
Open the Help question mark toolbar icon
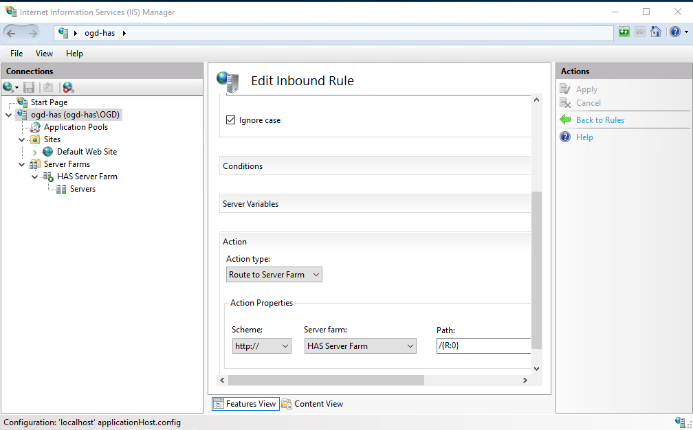674,32
